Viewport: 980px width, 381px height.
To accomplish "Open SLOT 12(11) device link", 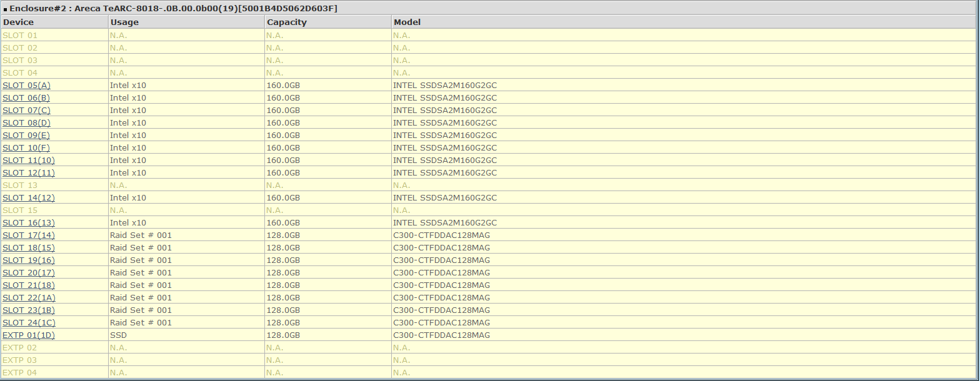I will click(29, 172).
